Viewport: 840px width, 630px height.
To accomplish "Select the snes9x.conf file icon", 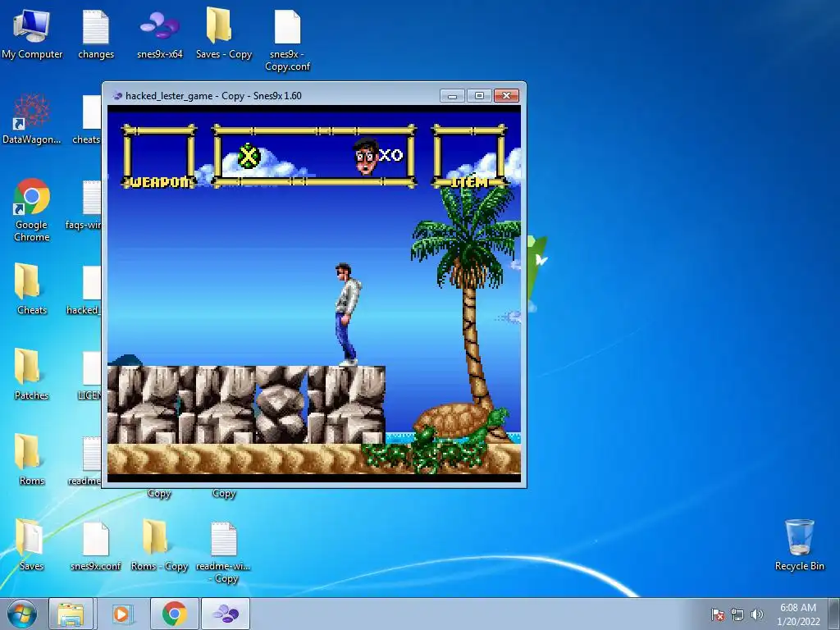I will pos(96,545).
